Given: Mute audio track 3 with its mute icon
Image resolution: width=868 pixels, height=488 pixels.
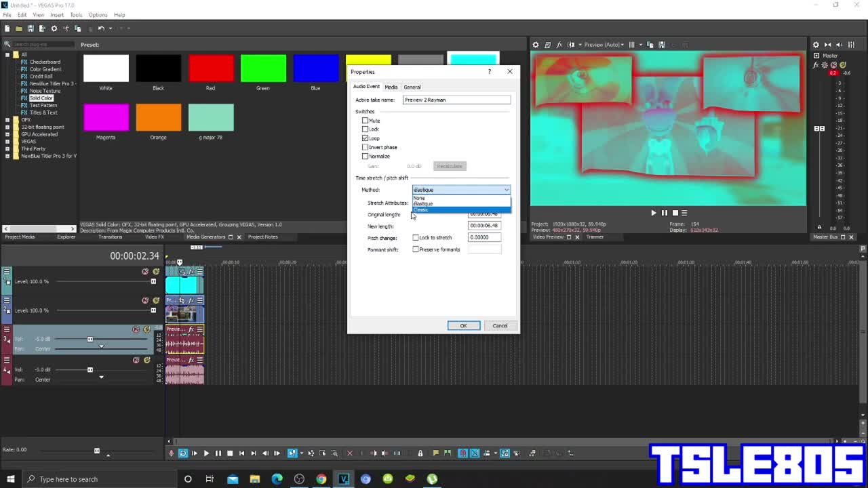Looking at the screenshot, I should coord(136,329).
